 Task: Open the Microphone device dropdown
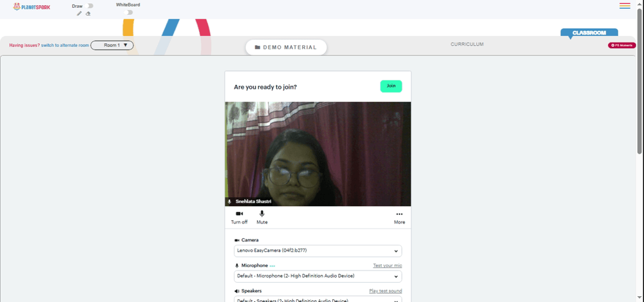[x=318, y=276]
